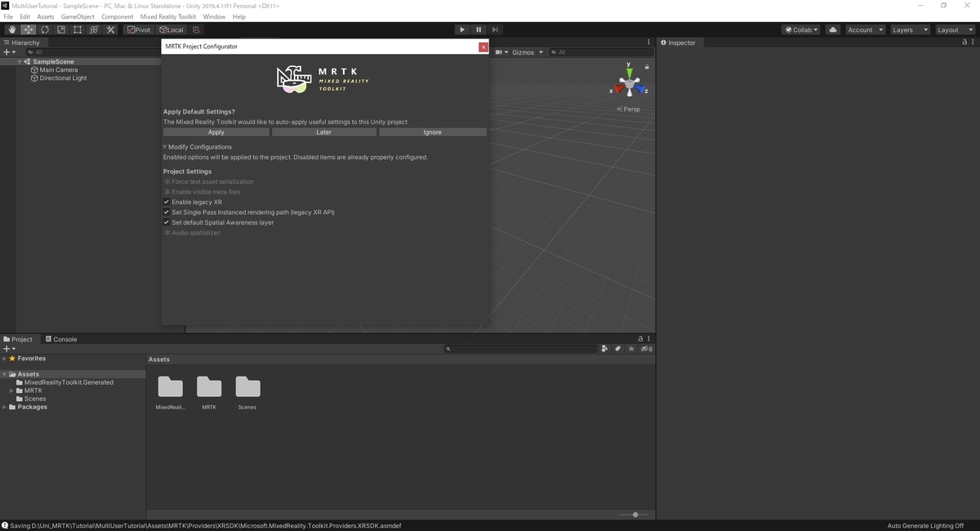Click the Ignore button
The width and height of the screenshot is (980, 531).
click(433, 132)
